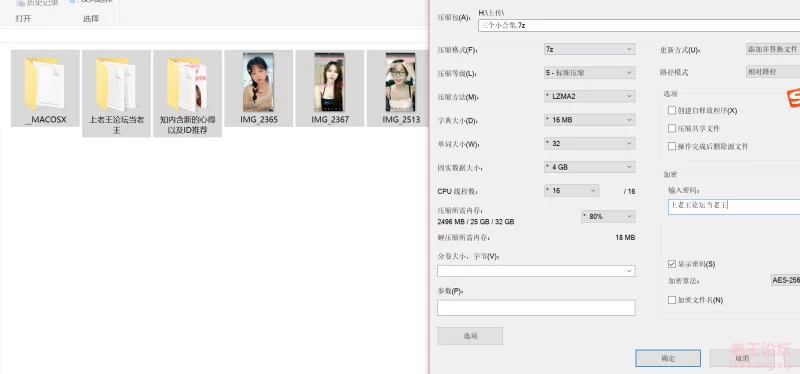Click 打开 in the Explorer ribbon
This screenshot has width=800, height=374.
click(x=23, y=19)
